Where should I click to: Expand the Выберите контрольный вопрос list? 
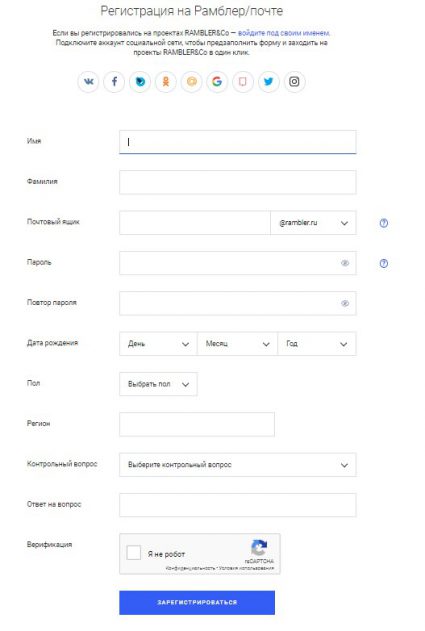(x=237, y=465)
